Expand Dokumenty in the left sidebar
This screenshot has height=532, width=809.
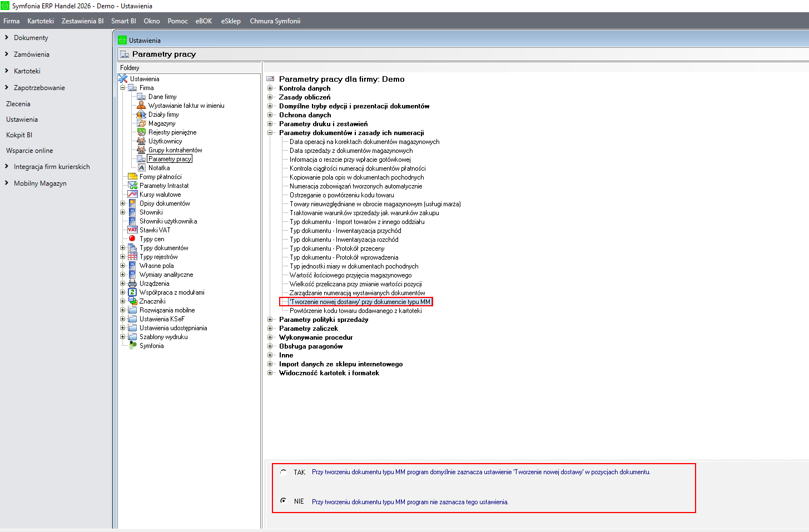(7, 38)
